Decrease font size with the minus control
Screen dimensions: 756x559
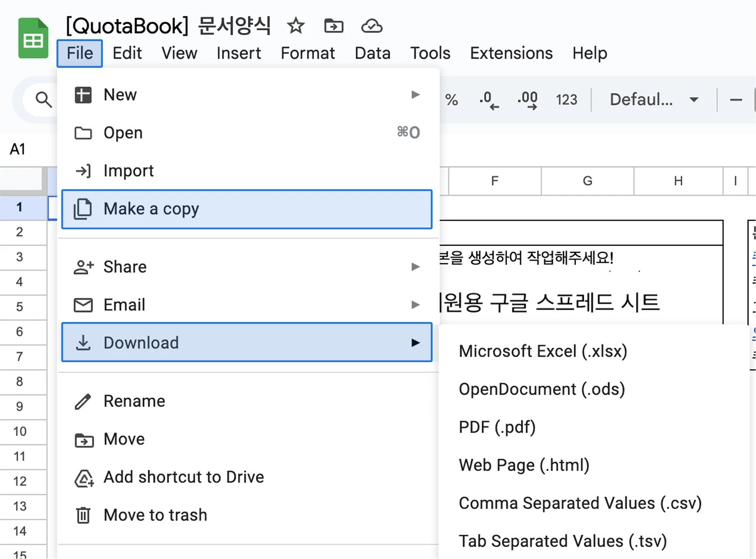736,100
